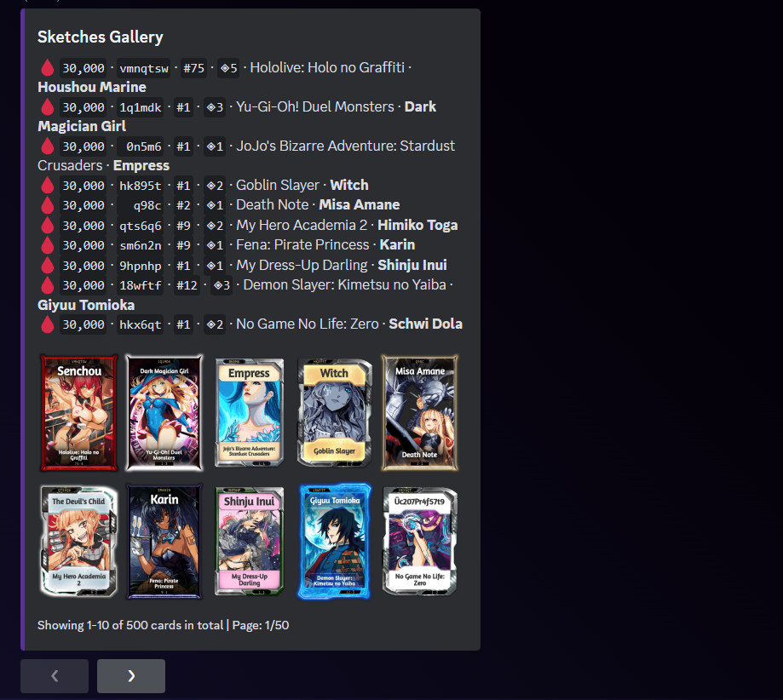Select the Karin Pirate Princess card

[x=164, y=542]
